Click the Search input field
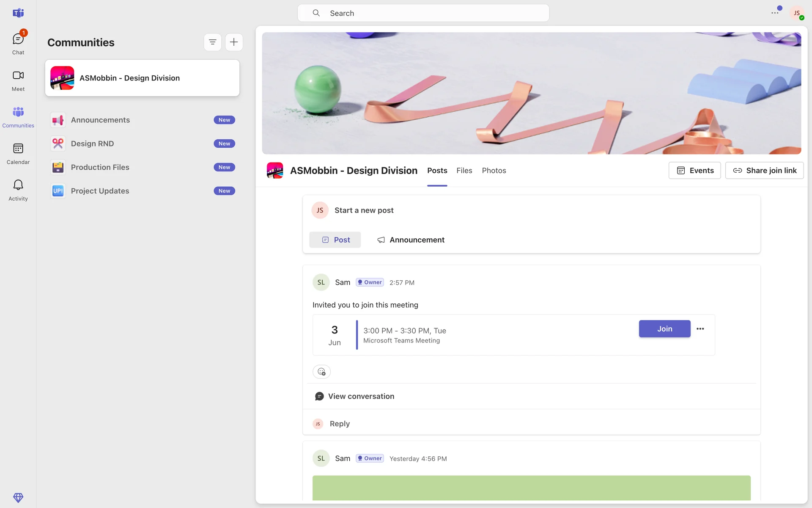The image size is (812, 508). [x=423, y=13]
